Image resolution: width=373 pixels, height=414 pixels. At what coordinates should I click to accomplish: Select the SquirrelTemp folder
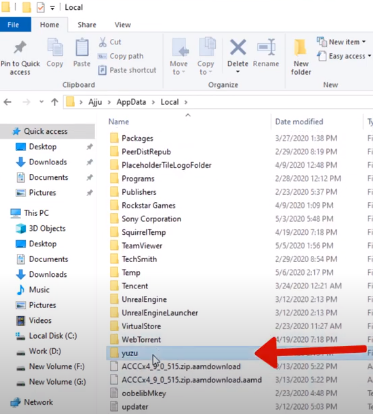coord(144,232)
